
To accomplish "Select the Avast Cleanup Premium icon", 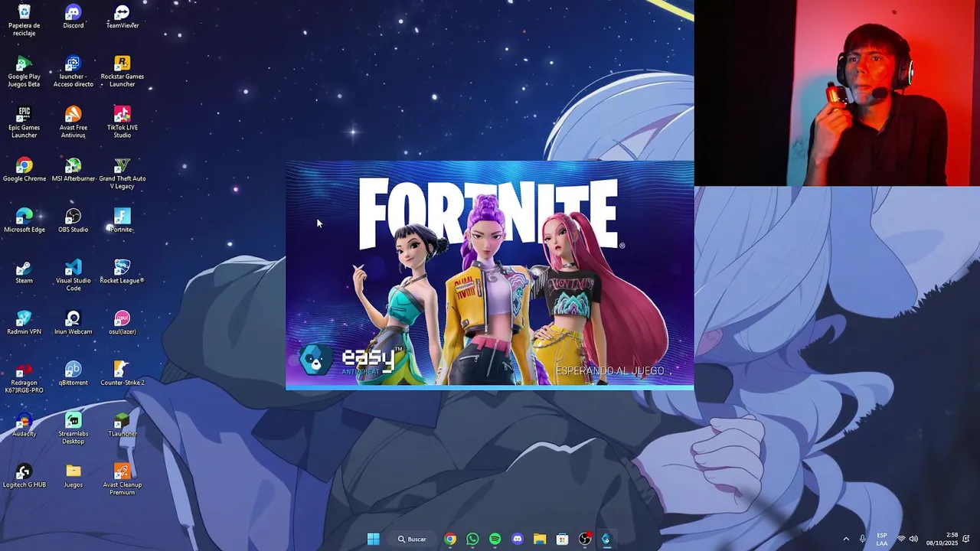I will (122, 480).
